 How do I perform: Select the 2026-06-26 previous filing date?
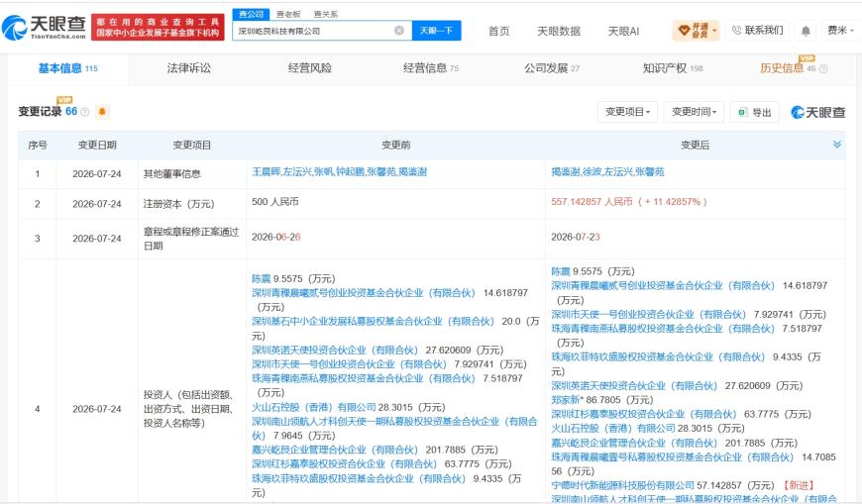[276, 237]
